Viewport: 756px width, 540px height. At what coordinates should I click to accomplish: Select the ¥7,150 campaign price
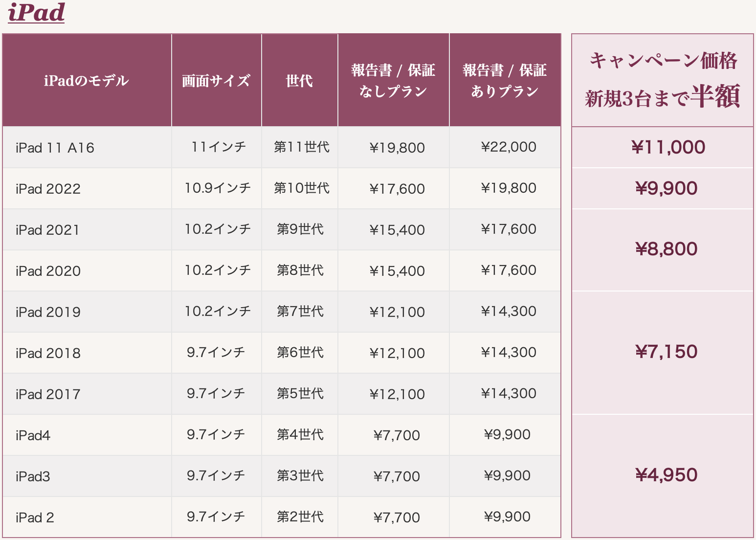coord(667,352)
